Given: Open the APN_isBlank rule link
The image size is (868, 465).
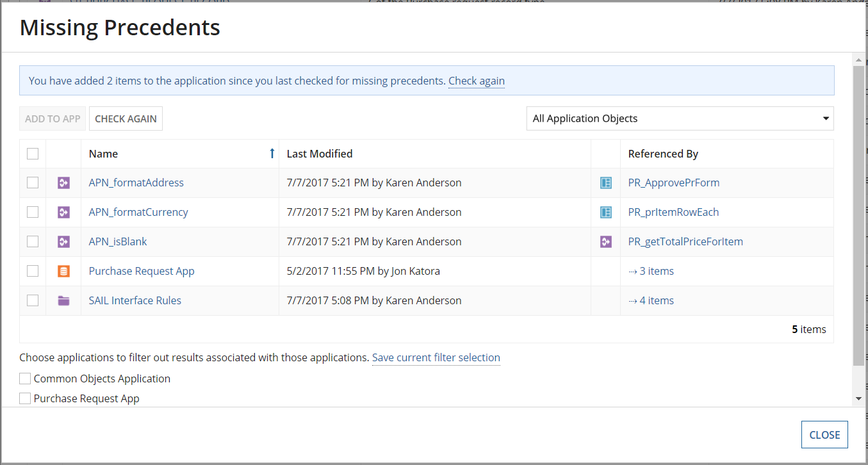Looking at the screenshot, I should pos(118,242).
